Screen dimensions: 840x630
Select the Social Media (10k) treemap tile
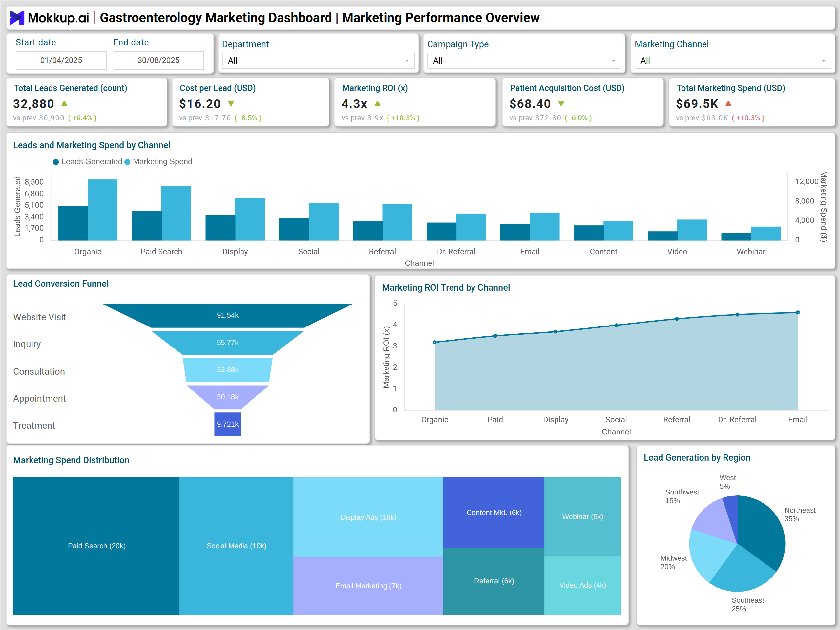[x=236, y=546]
